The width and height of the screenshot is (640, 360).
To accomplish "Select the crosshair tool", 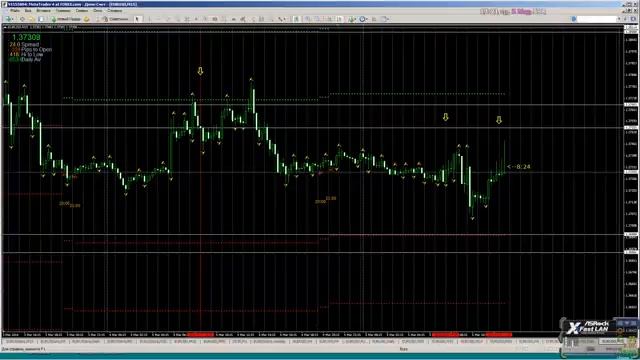I will click(150, 19).
